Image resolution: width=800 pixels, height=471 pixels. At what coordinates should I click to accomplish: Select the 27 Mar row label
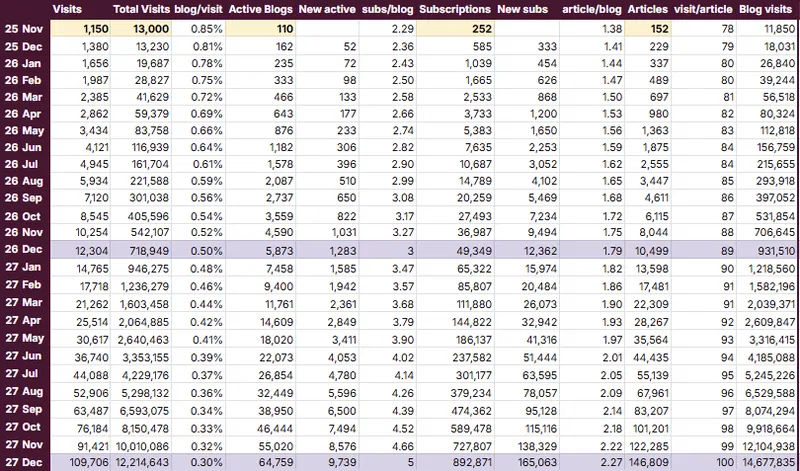pyautogui.click(x=24, y=303)
